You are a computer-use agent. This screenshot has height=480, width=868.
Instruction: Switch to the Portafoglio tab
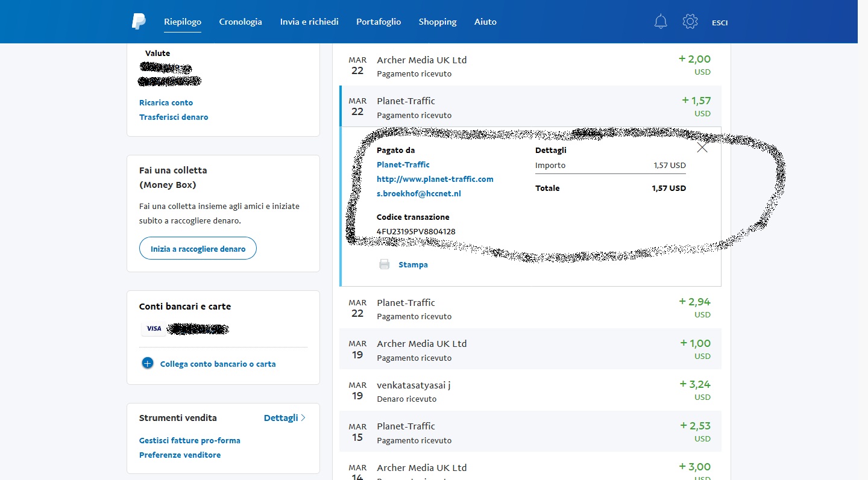pyautogui.click(x=379, y=22)
